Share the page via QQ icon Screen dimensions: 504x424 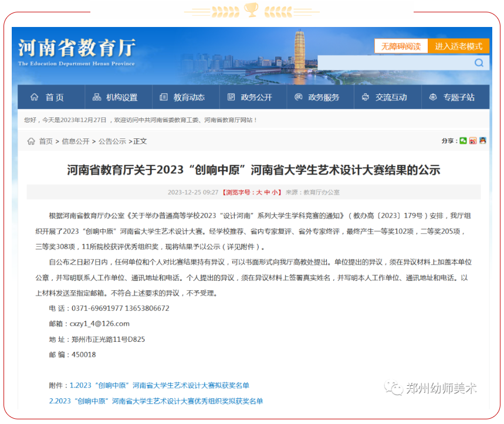(482, 141)
